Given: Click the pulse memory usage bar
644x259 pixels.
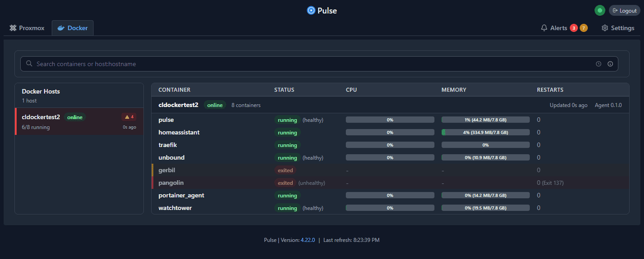Looking at the screenshot, I should click(x=486, y=120).
